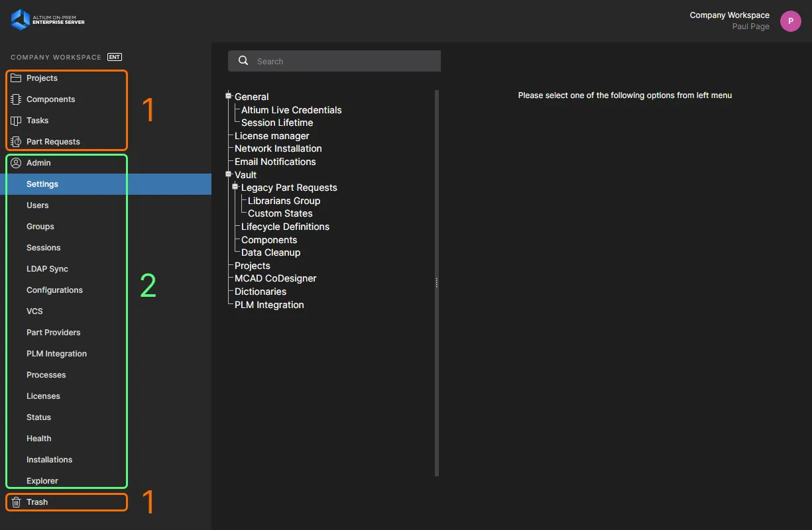Open the Part Providers admin page
812x530 pixels.
(106, 333)
